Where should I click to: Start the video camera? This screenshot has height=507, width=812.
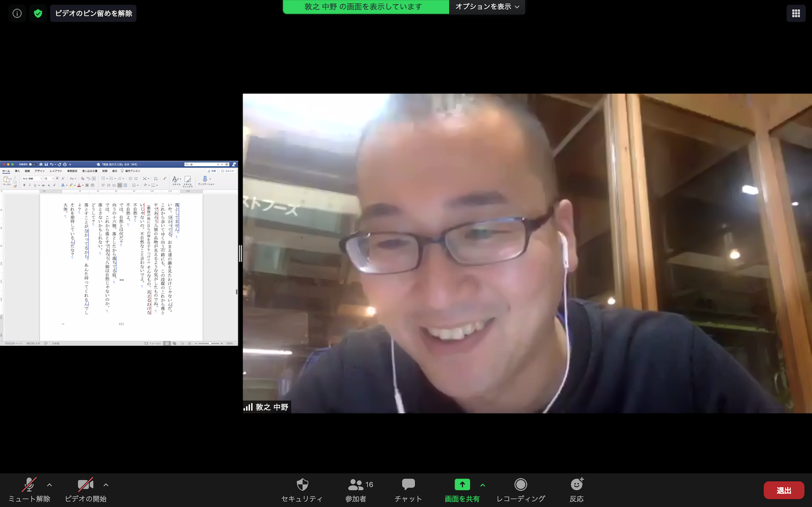click(x=85, y=490)
